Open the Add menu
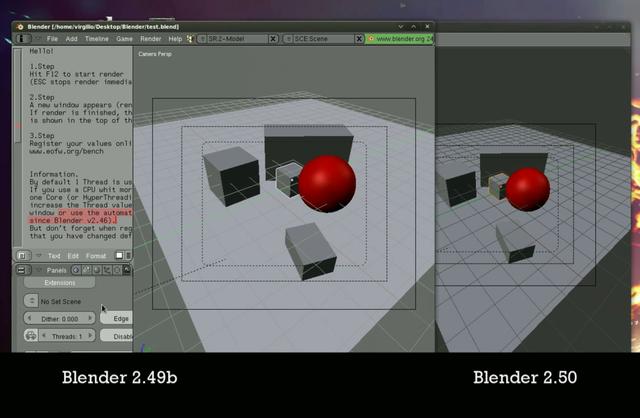Image resolution: width=640 pixels, height=418 pixels. tap(71, 39)
